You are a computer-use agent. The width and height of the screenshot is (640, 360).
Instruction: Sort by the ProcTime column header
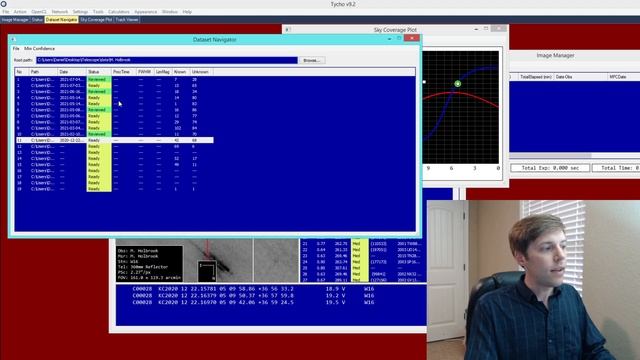[x=123, y=72]
